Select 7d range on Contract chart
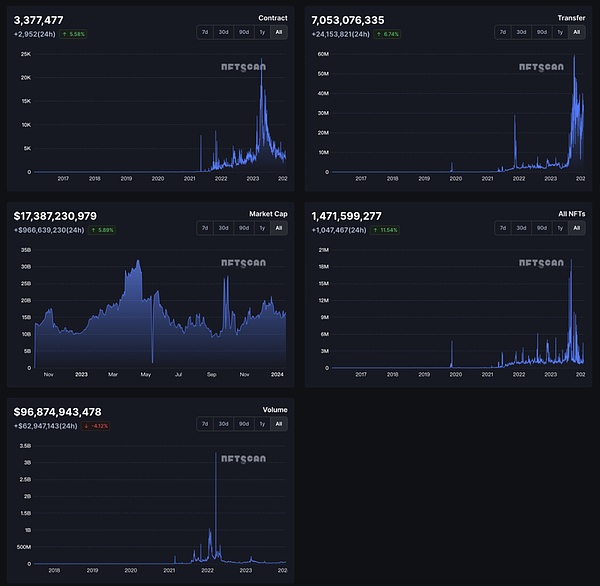 click(x=205, y=32)
